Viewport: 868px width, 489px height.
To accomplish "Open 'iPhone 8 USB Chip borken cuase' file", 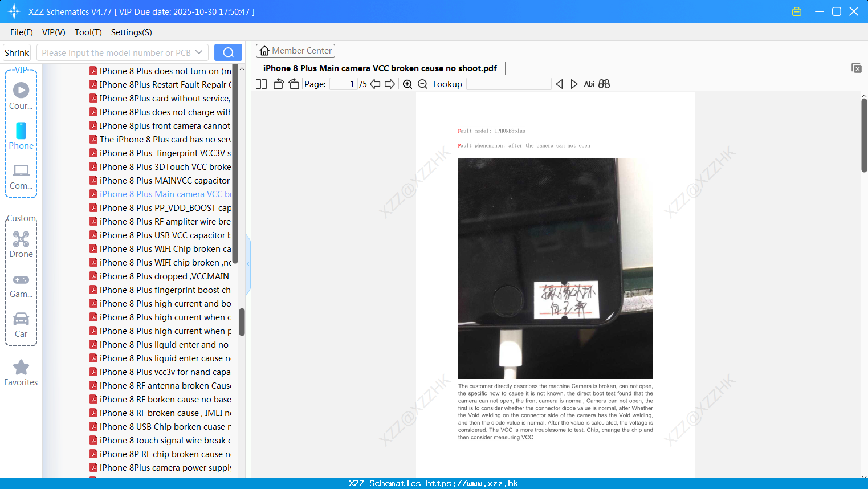I will (x=161, y=427).
